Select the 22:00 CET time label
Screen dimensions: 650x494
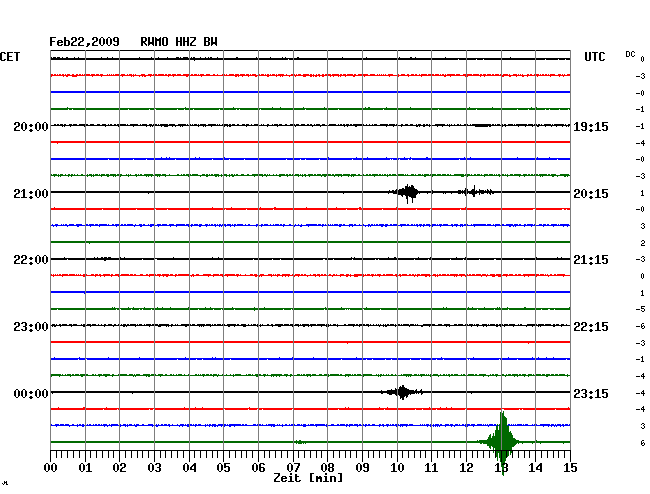(x=31, y=260)
